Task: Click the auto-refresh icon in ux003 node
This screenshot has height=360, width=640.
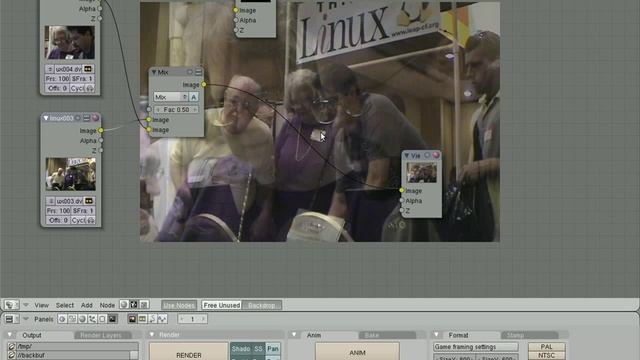Action: pos(91,220)
